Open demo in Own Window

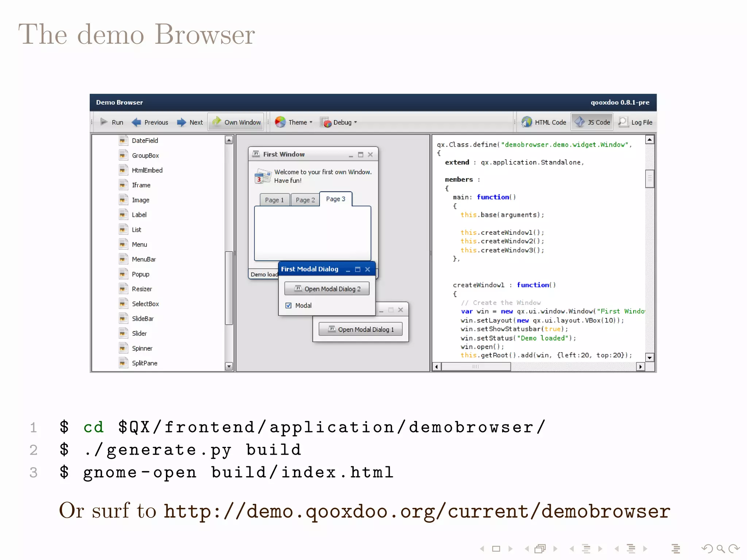(236, 122)
